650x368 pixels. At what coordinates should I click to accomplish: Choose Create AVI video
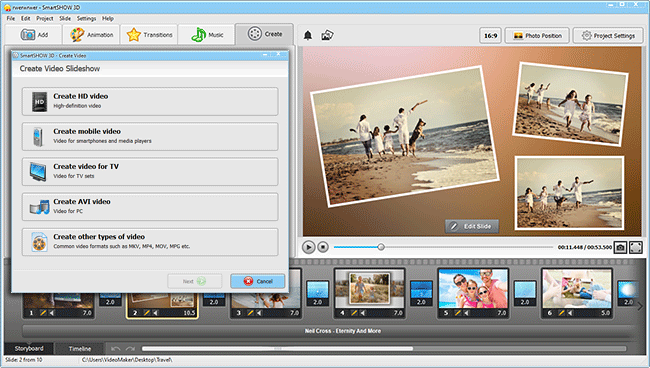150,207
